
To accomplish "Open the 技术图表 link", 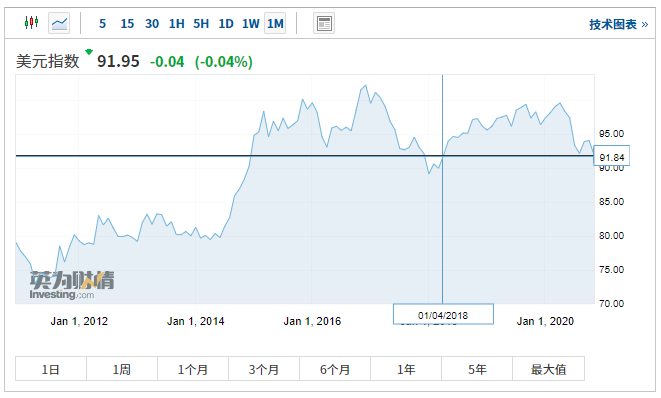I will (x=618, y=24).
